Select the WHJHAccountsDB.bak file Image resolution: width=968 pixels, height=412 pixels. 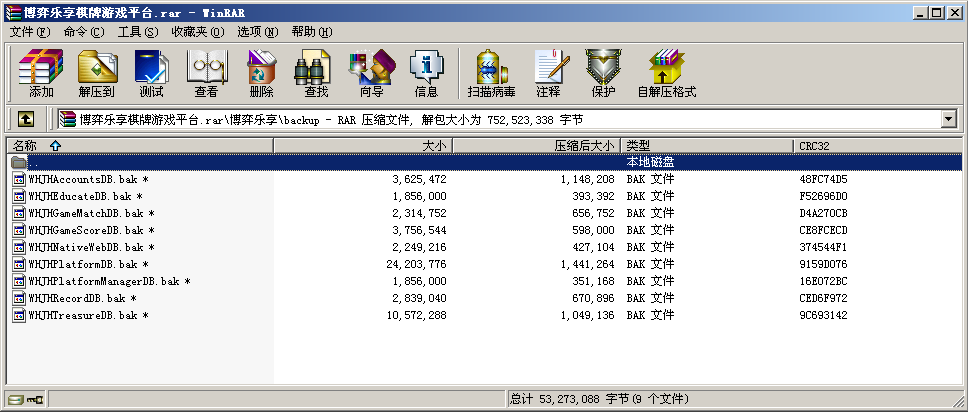click(83, 179)
